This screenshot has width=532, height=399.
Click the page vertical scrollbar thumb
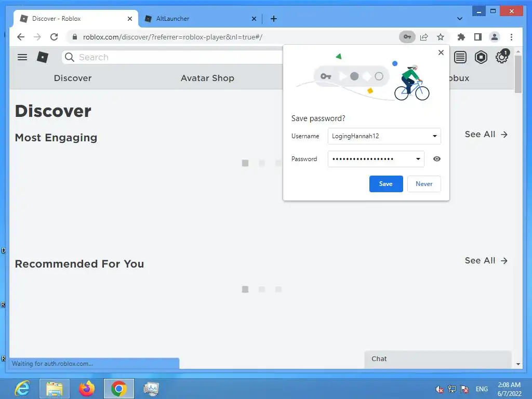518,74
